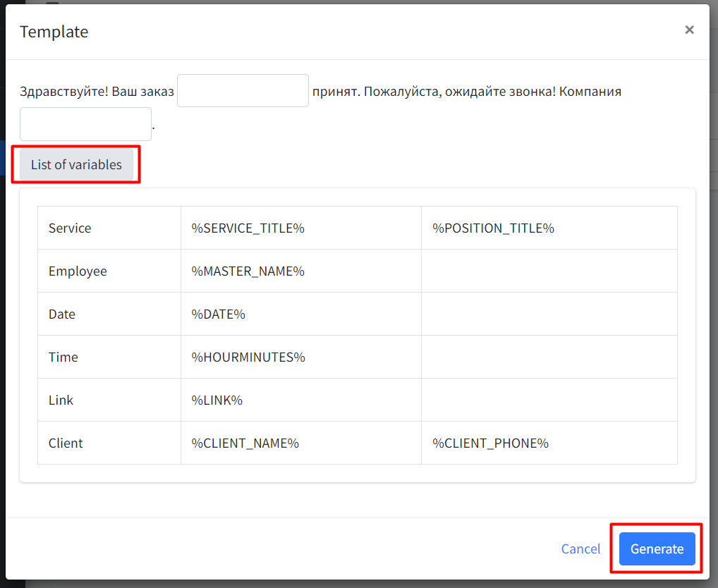Pick the %CLIENT_PHONE% variable
Screen dimensions: 718x588
tap(490, 443)
